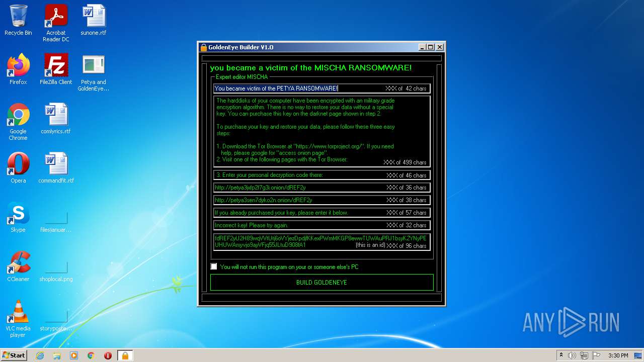Screen dimensions: 644x362
Task: Open the volume speaker tray icon
Action: pos(572,355)
